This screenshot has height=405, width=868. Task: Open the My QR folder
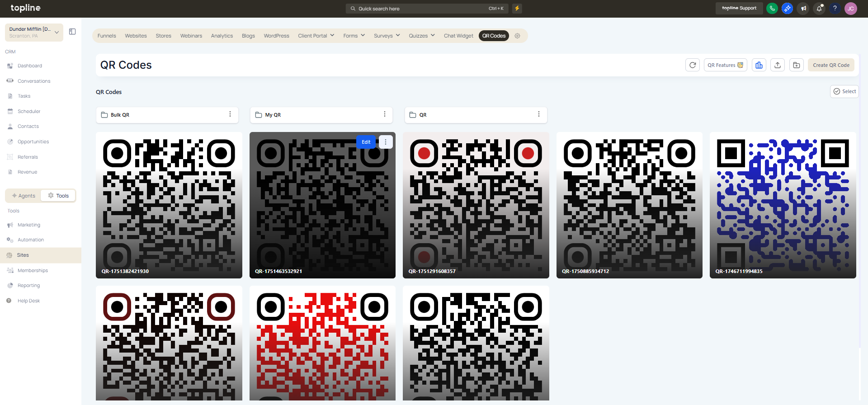pos(321,115)
